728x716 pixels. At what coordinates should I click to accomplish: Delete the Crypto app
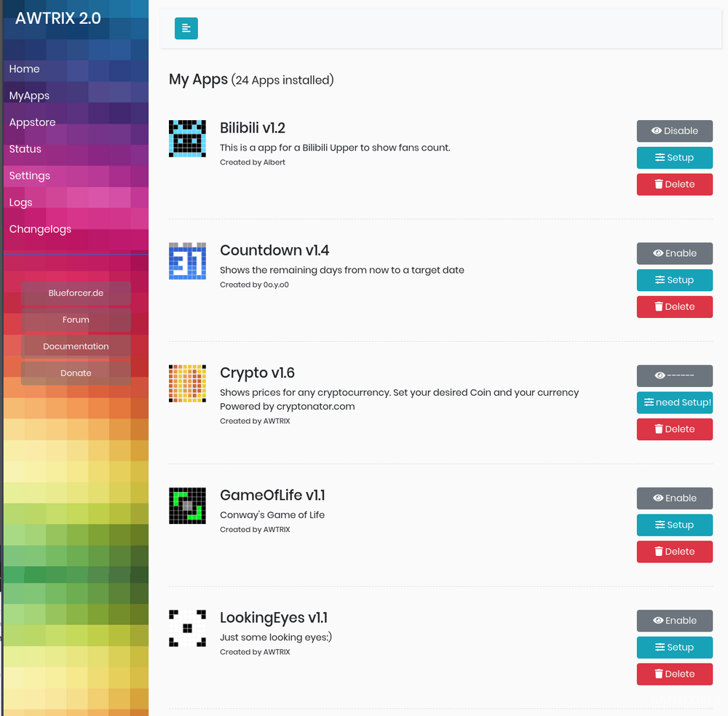[675, 430]
